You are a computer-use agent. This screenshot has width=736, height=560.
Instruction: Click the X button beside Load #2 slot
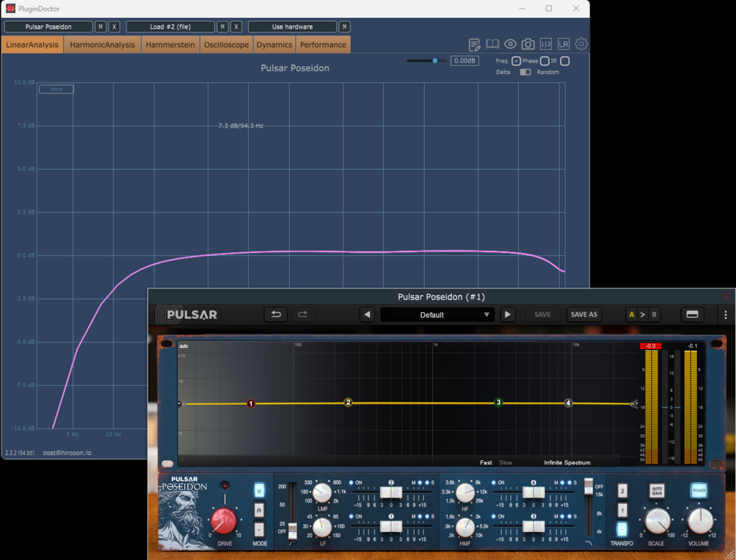236,27
